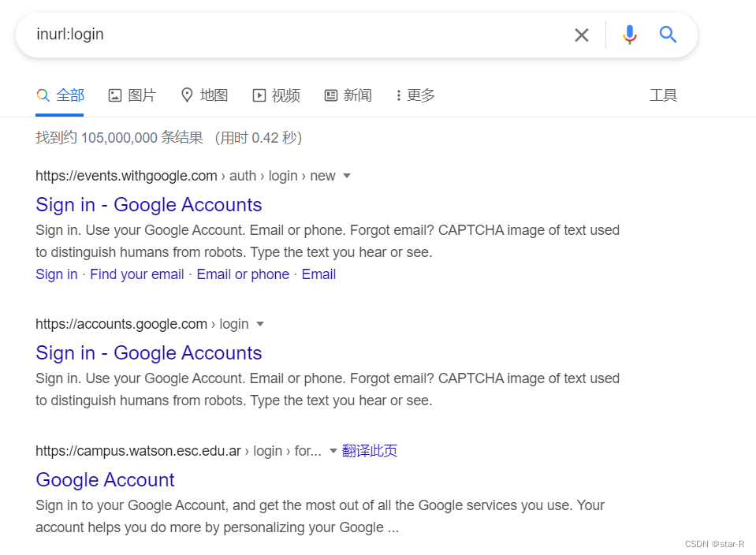Click the three-dot icon beside 更多

pyautogui.click(x=398, y=95)
